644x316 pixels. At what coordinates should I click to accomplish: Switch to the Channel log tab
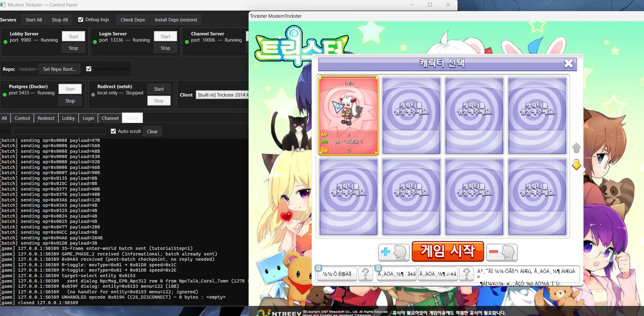[x=110, y=118]
